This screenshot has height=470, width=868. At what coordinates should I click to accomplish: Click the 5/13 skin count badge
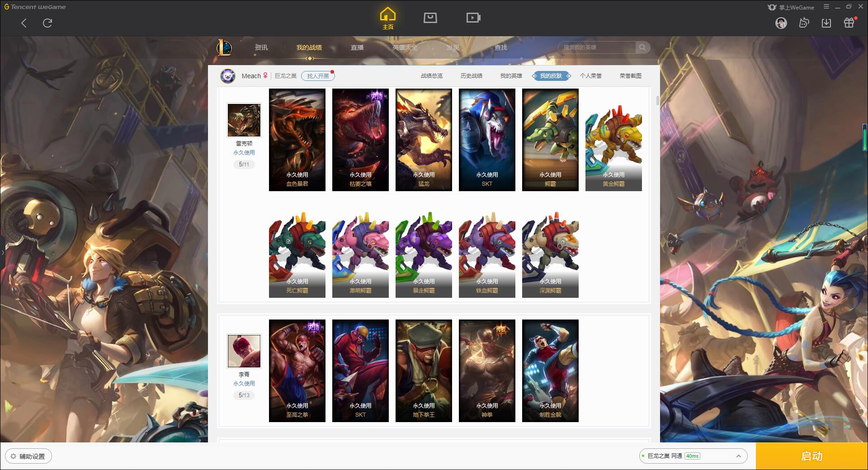pyautogui.click(x=244, y=395)
